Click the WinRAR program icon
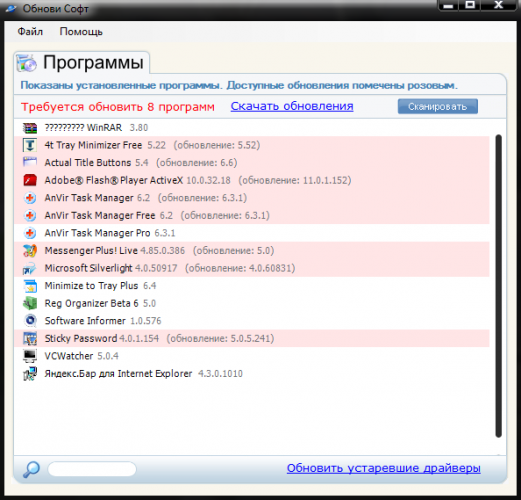The height and width of the screenshot is (500, 521). [30, 128]
